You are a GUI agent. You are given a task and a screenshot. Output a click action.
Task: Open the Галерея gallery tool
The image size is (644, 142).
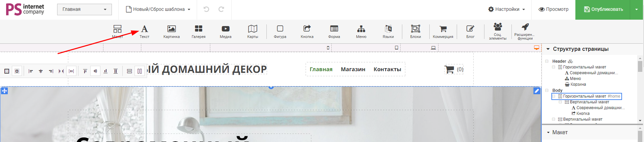pos(198,32)
